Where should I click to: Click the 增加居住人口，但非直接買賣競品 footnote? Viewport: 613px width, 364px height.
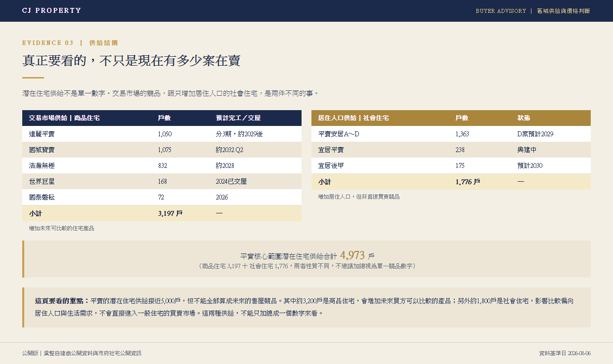coord(359,197)
